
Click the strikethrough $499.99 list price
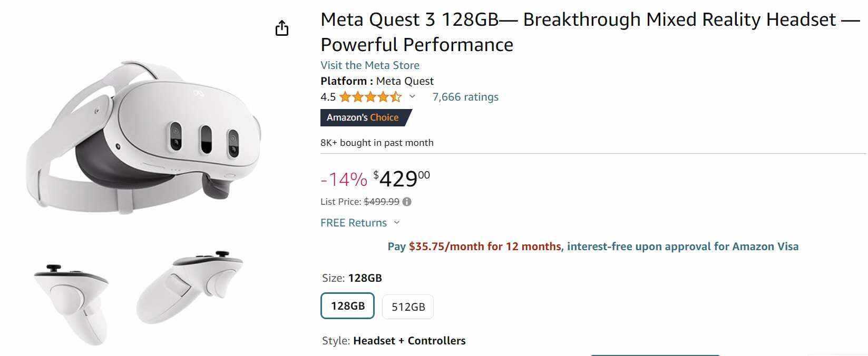tap(382, 202)
